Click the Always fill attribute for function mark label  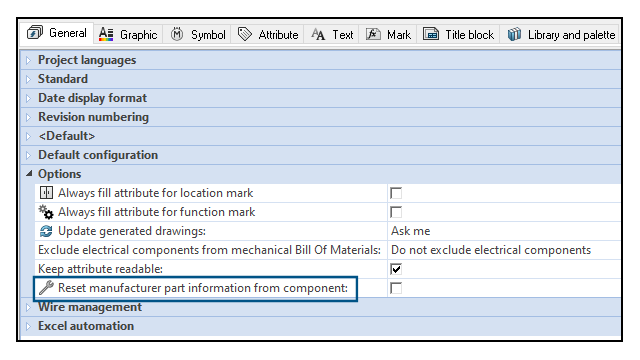click(157, 212)
